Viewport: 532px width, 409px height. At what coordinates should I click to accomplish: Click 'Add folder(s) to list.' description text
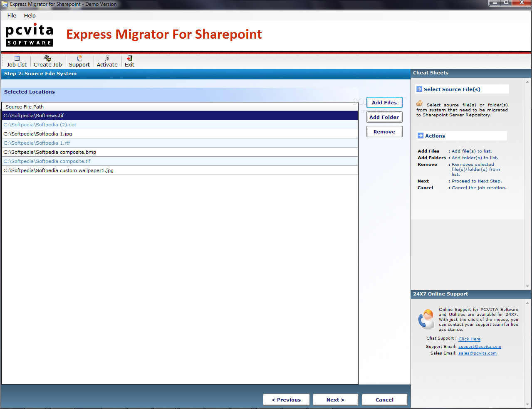[475, 158]
